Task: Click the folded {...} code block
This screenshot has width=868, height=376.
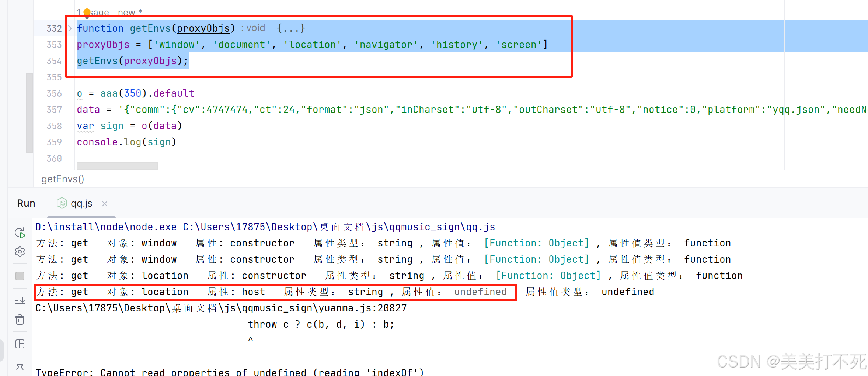Action: (291, 28)
